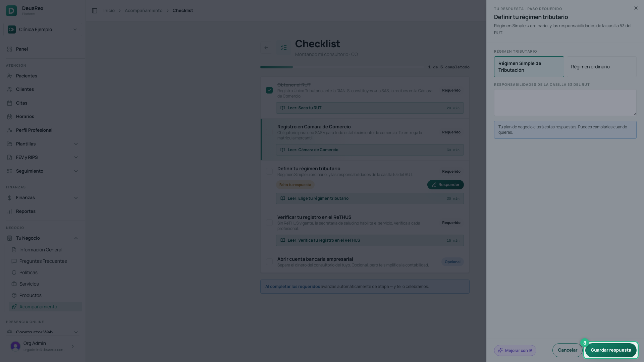Image resolution: width=644 pixels, height=362 pixels.
Task: Open Acompañamiento breadcrumb link
Action: click(144, 11)
